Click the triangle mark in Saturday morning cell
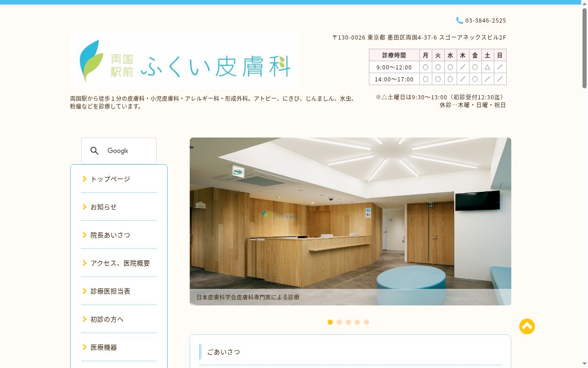This screenshot has height=368, width=588. point(487,67)
